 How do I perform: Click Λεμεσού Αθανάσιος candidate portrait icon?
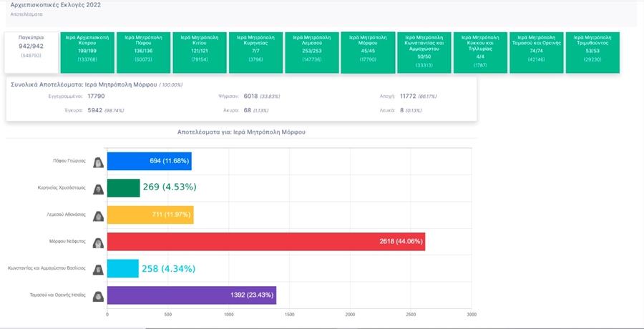point(98,216)
